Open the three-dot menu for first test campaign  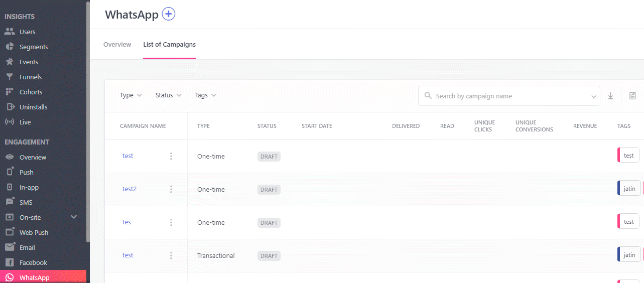click(x=171, y=156)
